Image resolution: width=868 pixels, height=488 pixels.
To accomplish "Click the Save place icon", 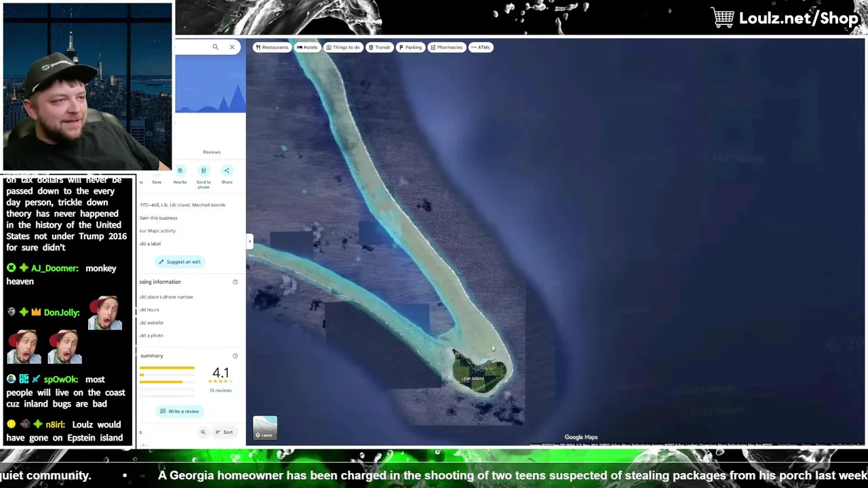I will click(157, 174).
